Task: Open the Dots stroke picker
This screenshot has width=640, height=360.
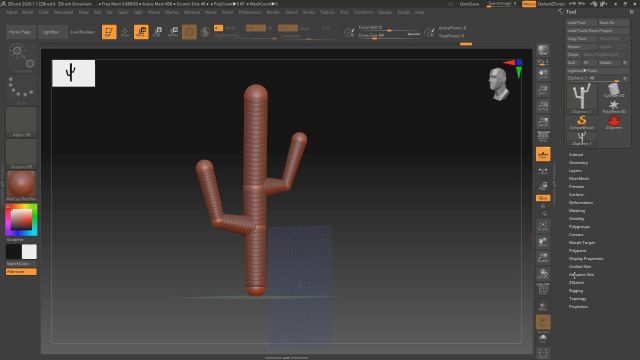Action: [21, 90]
